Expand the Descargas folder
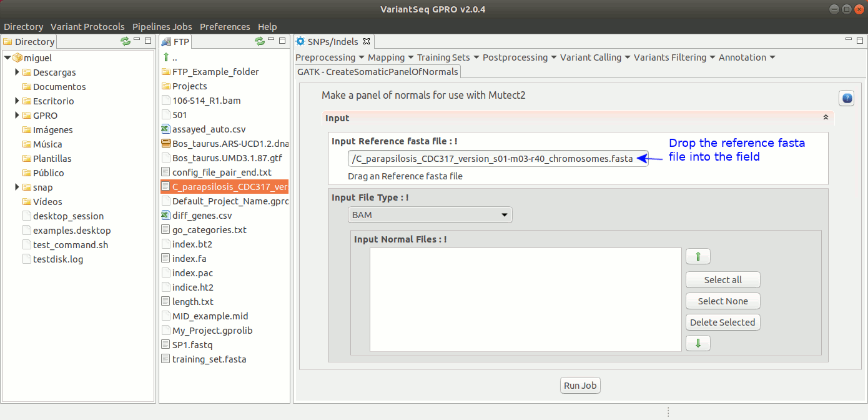 click(x=17, y=72)
